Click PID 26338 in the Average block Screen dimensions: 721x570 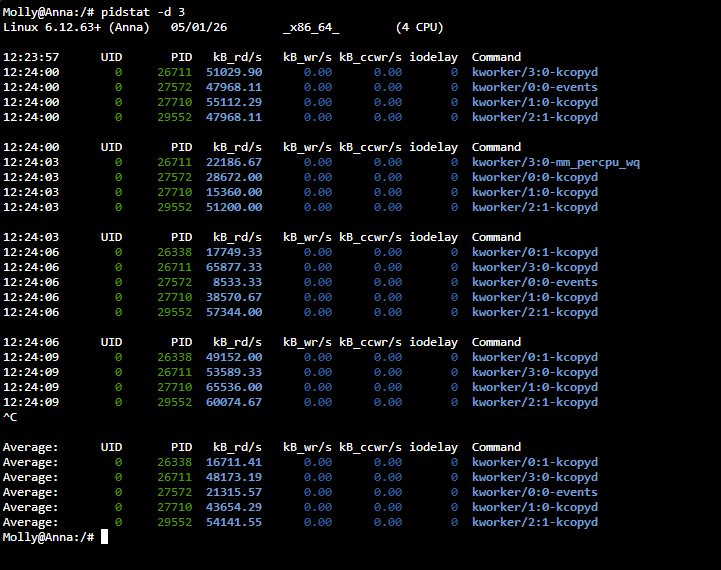(175, 462)
